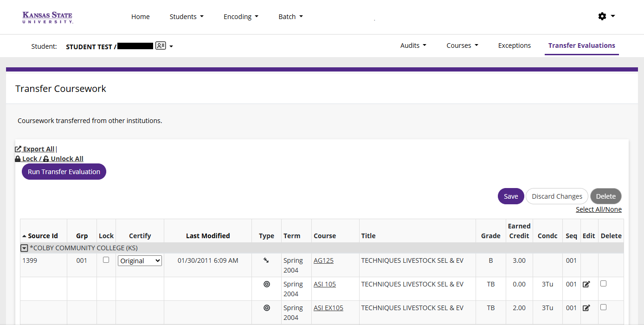The height and width of the screenshot is (325, 644).
Task: Click the Save button
Action: (x=511, y=196)
